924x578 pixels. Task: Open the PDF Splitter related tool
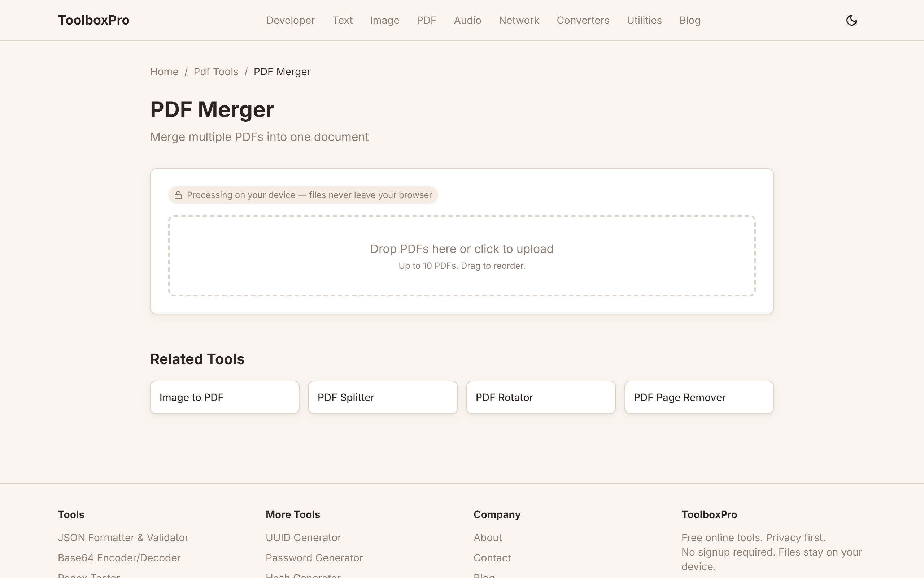pos(383,397)
